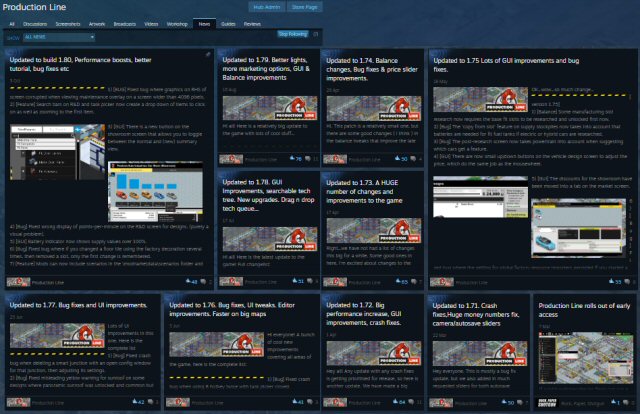Click the Hub Admin button
This screenshot has width=640, height=414.
coord(267,7)
